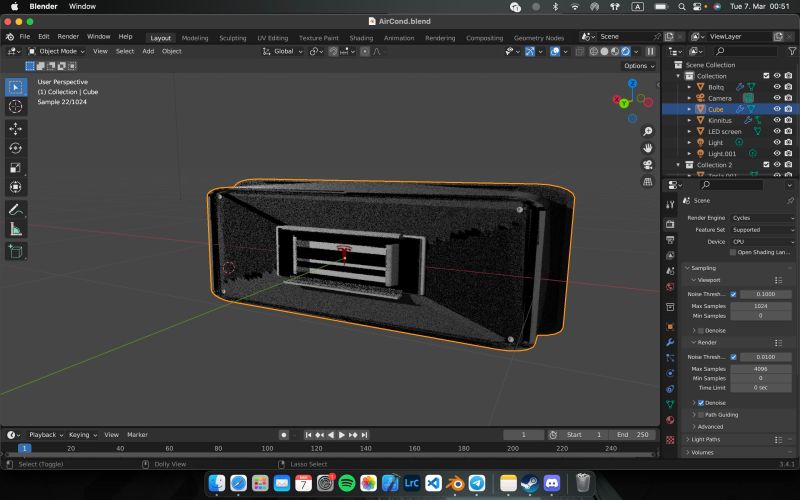Expand the Kinnitus tree item
The image size is (800, 500).
click(x=689, y=120)
